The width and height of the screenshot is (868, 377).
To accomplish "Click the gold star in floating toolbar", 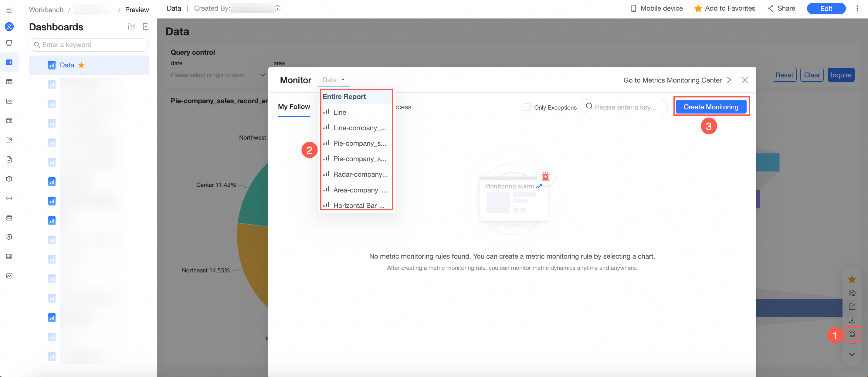I will [x=852, y=279].
